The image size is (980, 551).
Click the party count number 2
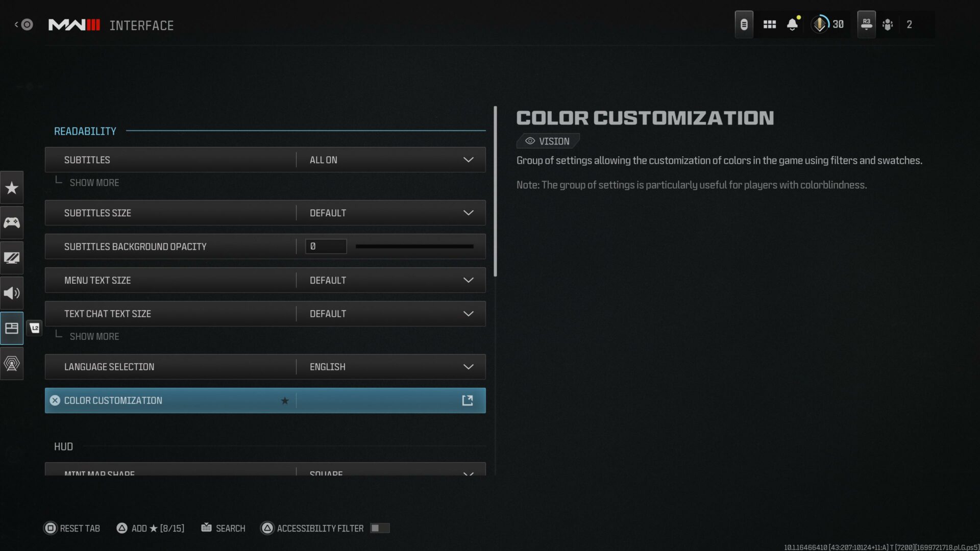tap(909, 24)
